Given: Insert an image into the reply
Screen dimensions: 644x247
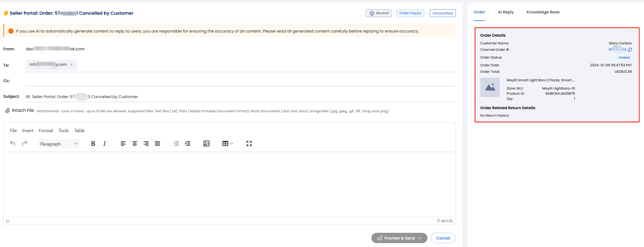Looking at the screenshot, I should click(x=206, y=144).
